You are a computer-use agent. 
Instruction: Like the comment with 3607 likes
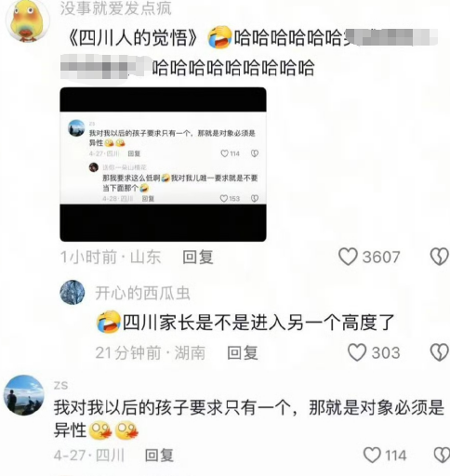348,257
